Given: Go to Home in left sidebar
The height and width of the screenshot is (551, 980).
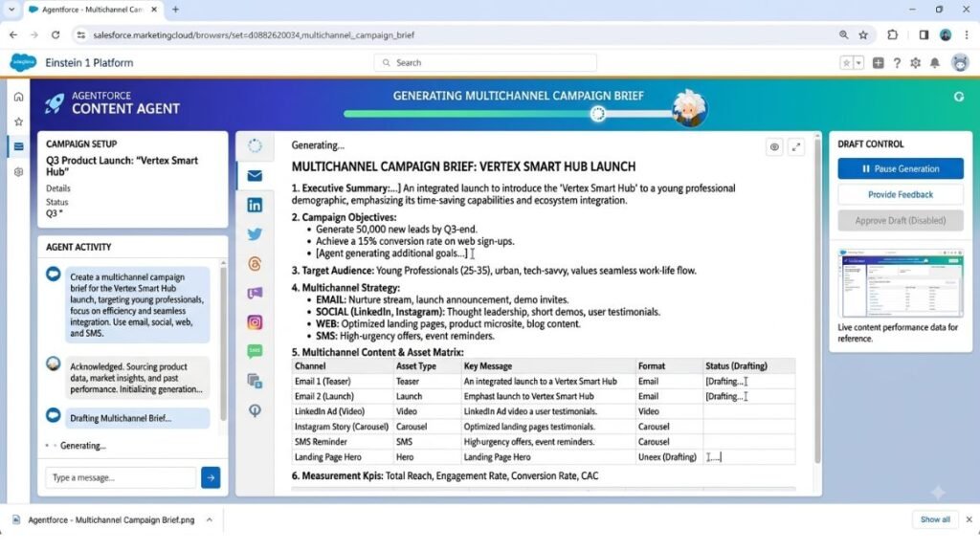Looking at the screenshot, I should (x=19, y=97).
